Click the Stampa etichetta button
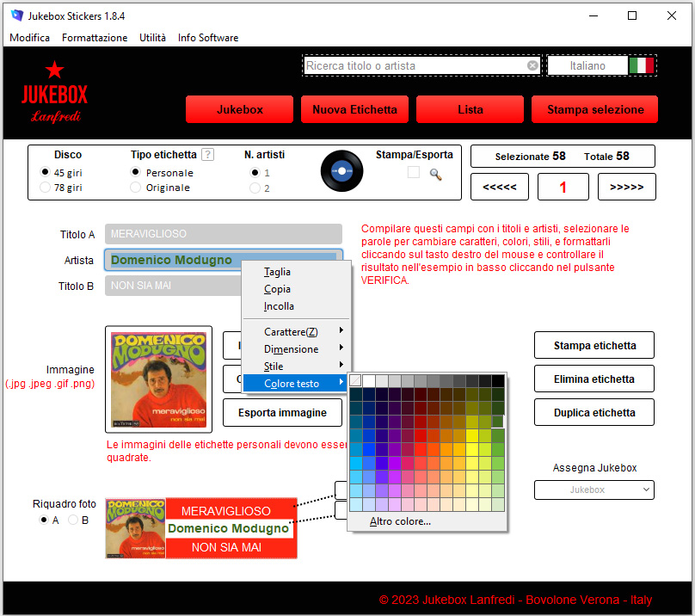The image size is (695, 616). click(594, 345)
